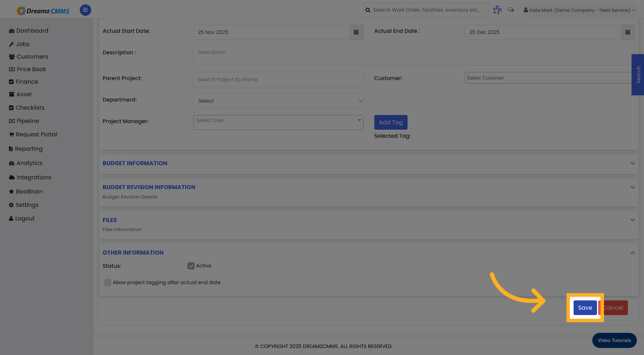Open the Select Customer dropdown

[548, 78]
